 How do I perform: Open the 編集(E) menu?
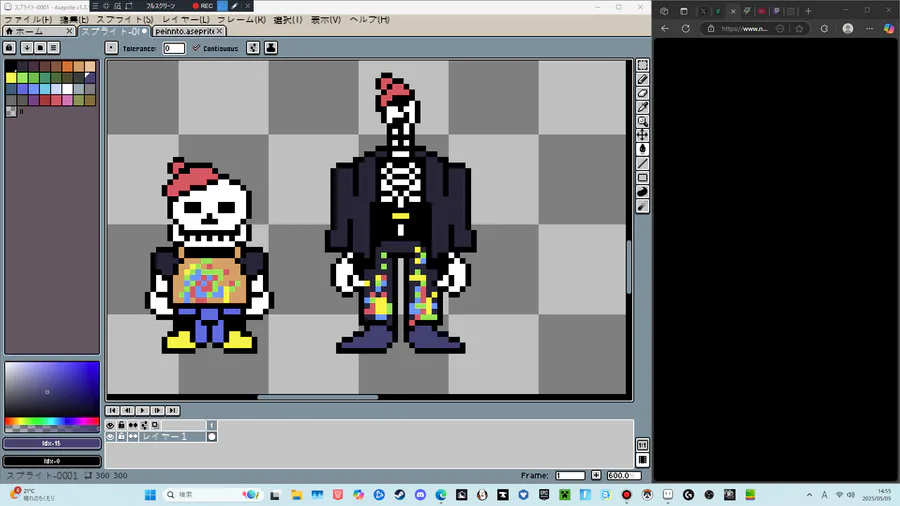coord(74,20)
